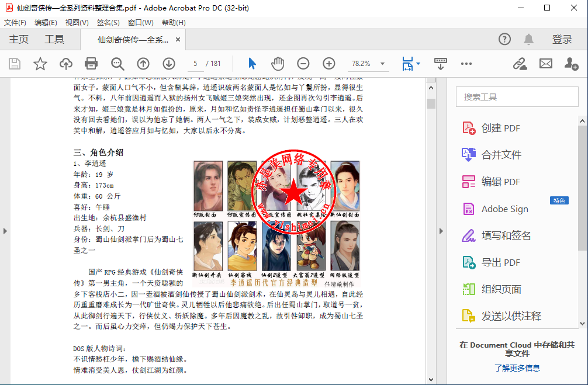Open the 导出 PDF tool
588x385 pixels.
pos(491,262)
